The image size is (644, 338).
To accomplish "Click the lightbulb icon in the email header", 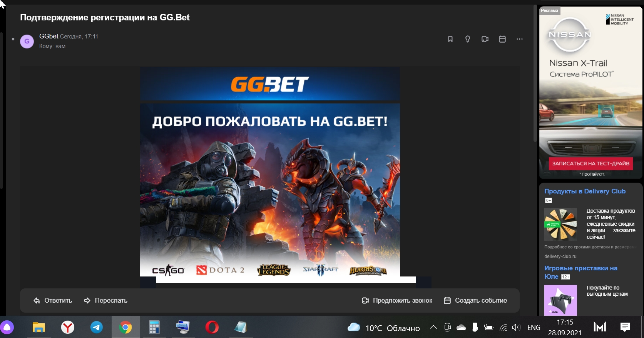I will [x=468, y=39].
